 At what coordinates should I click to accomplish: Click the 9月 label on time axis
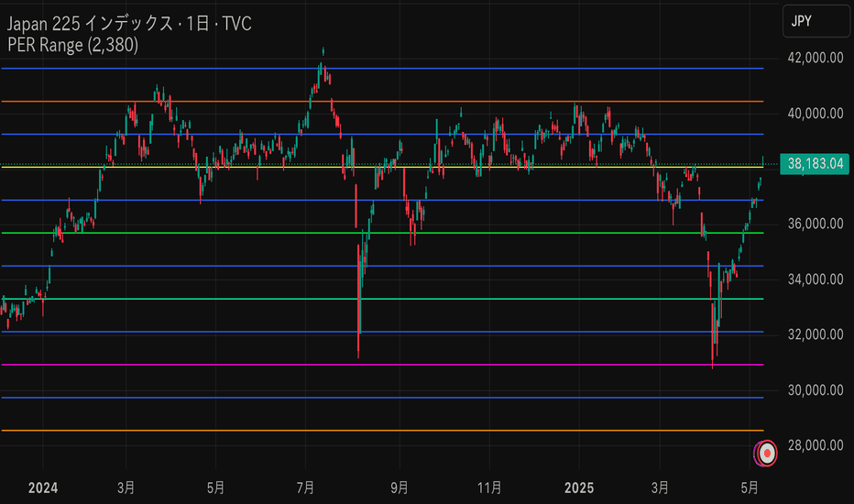(400, 488)
